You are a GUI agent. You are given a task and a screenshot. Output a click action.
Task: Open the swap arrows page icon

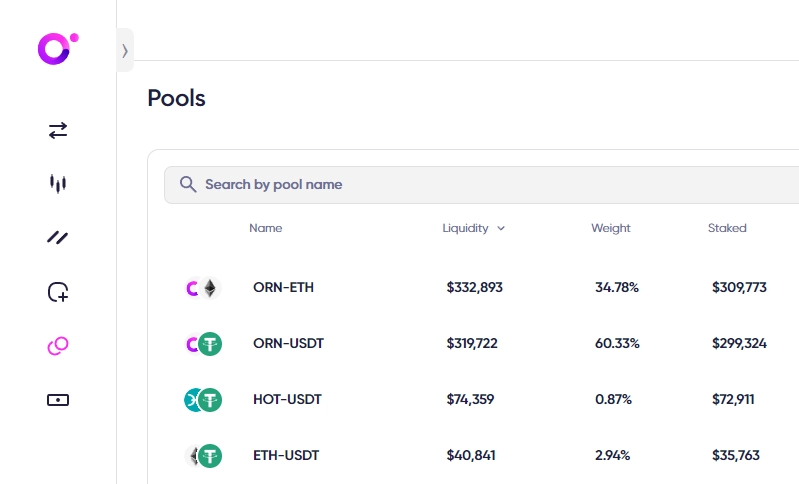pyautogui.click(x=58, y=131)
